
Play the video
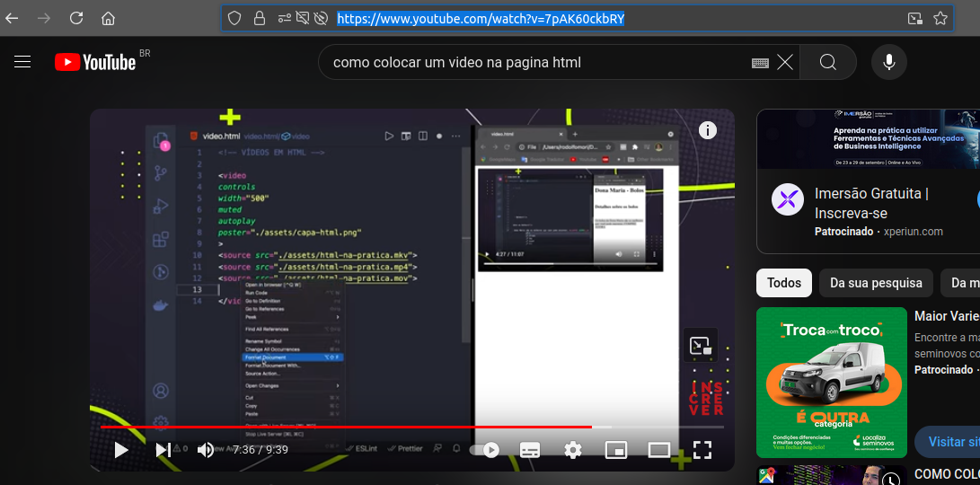click(x=121, y=449)
